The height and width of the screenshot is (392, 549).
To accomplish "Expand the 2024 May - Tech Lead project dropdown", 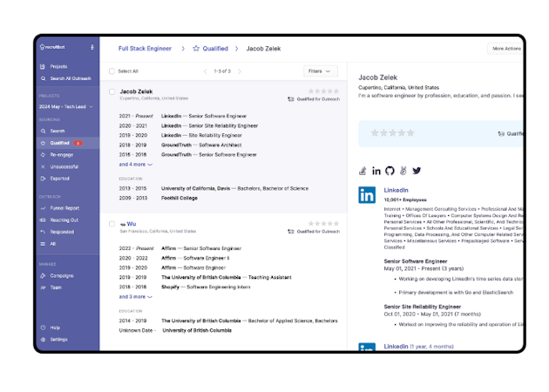I will tap(66, 106).
